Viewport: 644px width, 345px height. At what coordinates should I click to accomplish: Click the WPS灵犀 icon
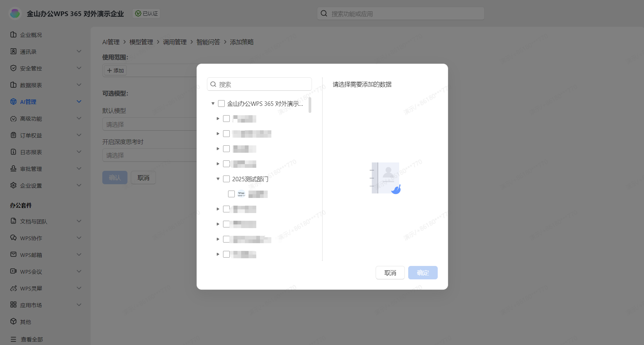tap(13, 288)
